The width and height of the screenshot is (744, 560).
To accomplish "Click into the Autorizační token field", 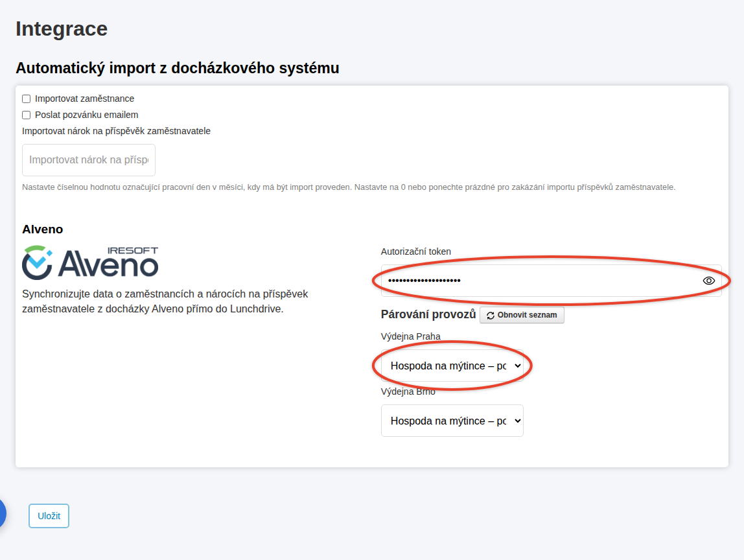I will (551, 281).
